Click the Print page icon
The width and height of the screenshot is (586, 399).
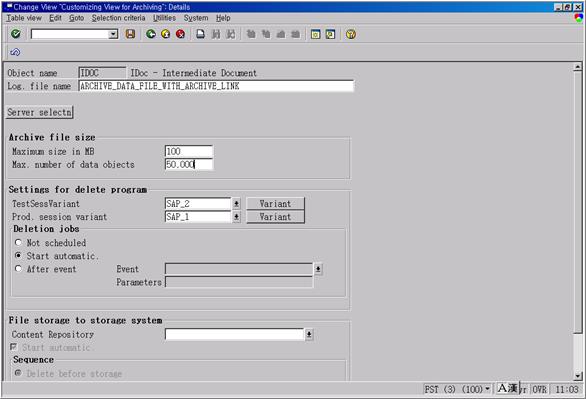click(201, 34)
